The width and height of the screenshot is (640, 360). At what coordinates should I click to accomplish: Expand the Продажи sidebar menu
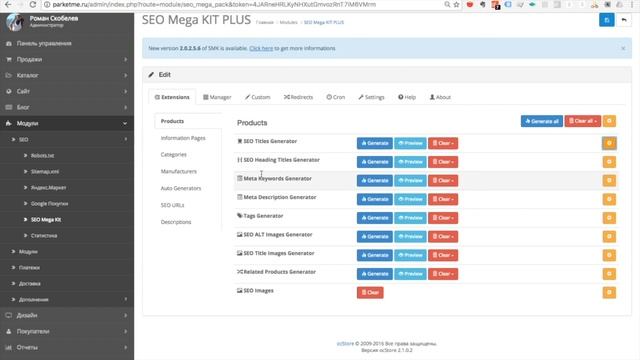coord(67,59)
